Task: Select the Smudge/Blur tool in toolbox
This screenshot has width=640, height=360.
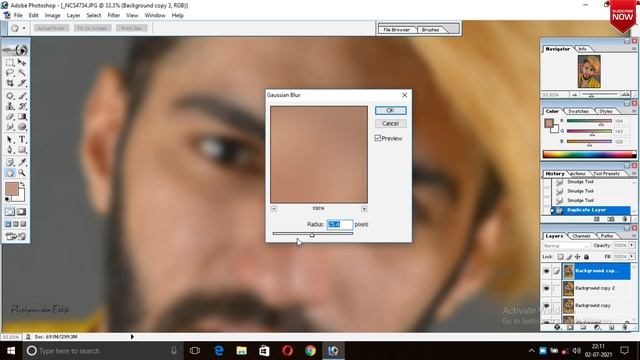Action: (x=10, y=127)
